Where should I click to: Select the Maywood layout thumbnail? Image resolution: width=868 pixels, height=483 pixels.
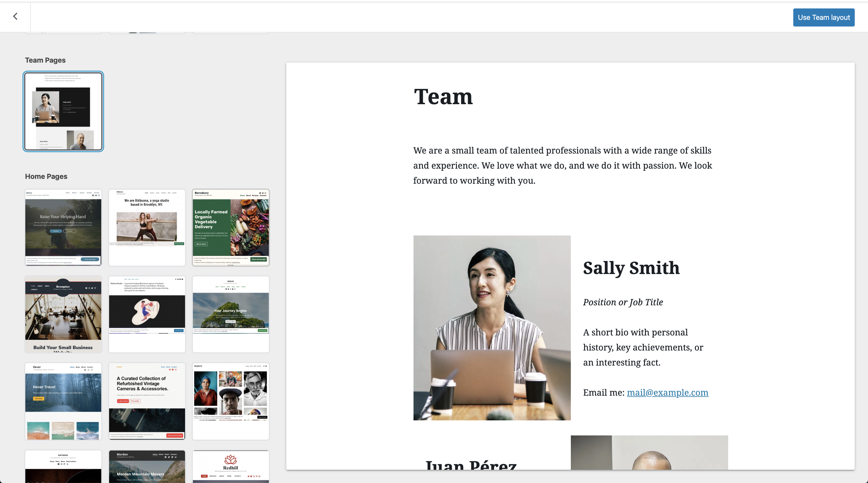(x=63, y=466)
